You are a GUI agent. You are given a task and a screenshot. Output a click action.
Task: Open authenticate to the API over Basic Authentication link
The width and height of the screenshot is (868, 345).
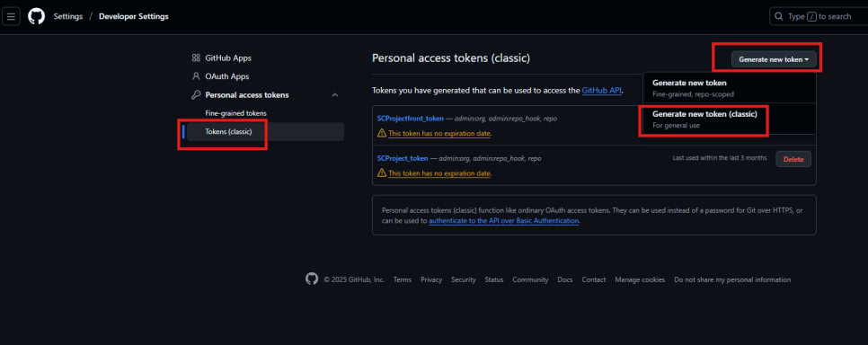pyautogui.click(x=504, y=220)
